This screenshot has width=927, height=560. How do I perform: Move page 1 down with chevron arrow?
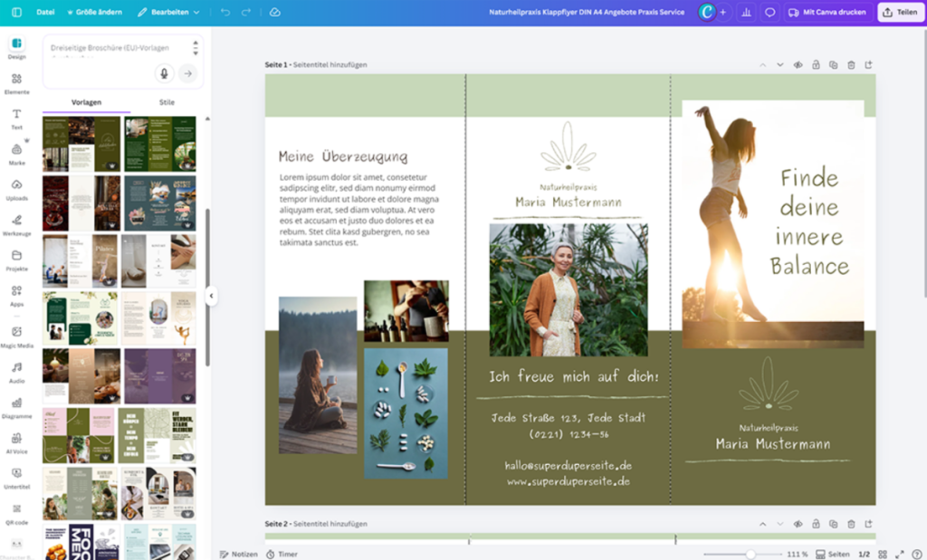pyautogui.click(x=780, y=65)
